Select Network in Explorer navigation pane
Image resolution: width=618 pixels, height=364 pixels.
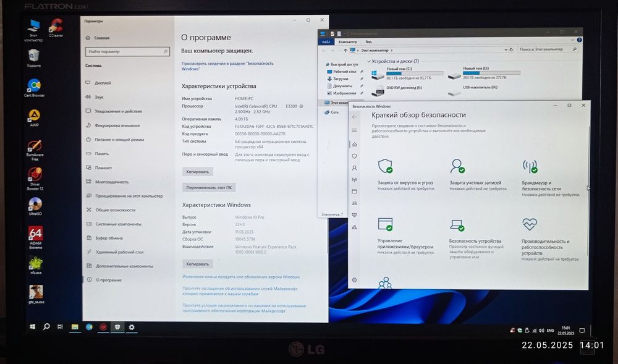coord(331,112)
